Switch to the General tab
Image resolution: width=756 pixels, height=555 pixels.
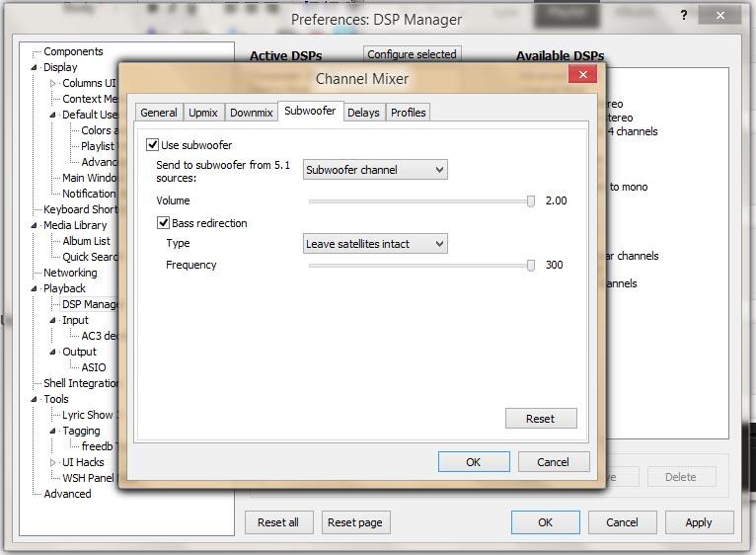[x=158, y=113]
